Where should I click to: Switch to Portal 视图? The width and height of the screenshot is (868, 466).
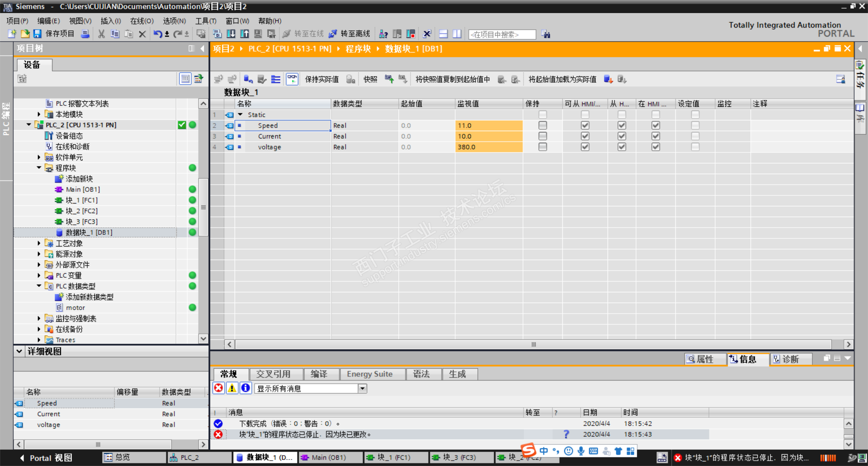tap(46, 458)
